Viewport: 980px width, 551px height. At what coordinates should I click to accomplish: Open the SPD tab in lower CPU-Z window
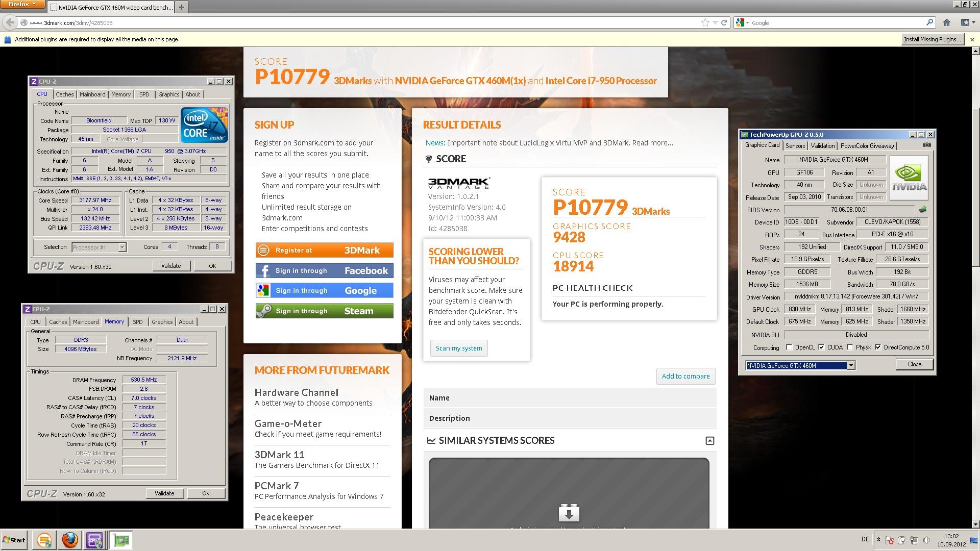[x=137, y=322]
